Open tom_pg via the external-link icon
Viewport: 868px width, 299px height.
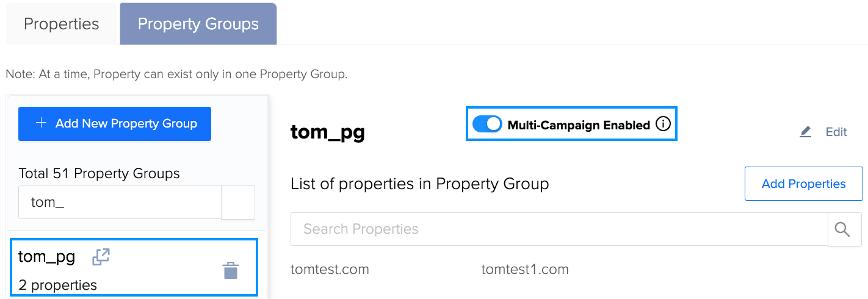click(x=101, y=256)
